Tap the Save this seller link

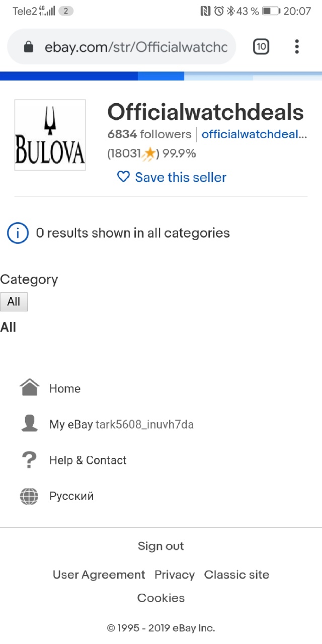(181, 177)
